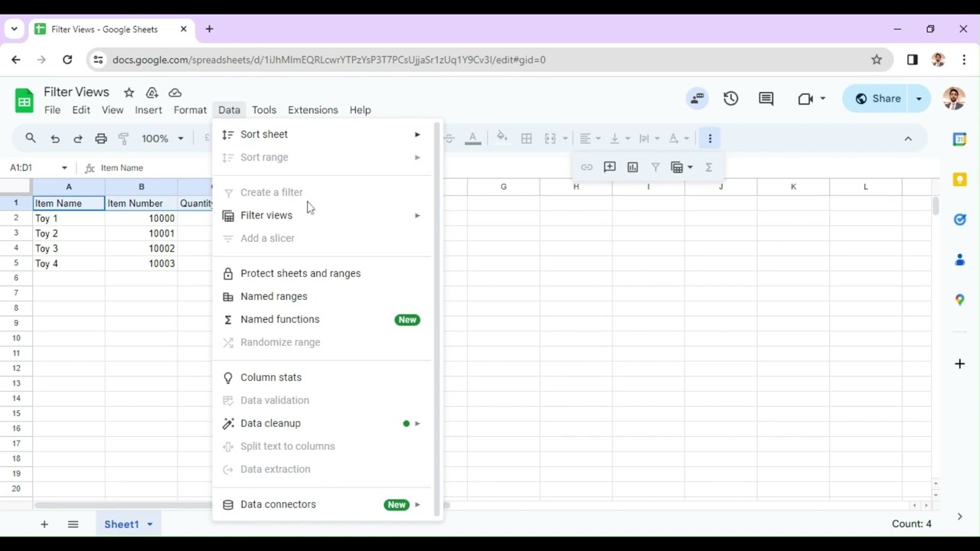
Task: Open Google Tasks side panel icon
Action: tap(959, 220)
